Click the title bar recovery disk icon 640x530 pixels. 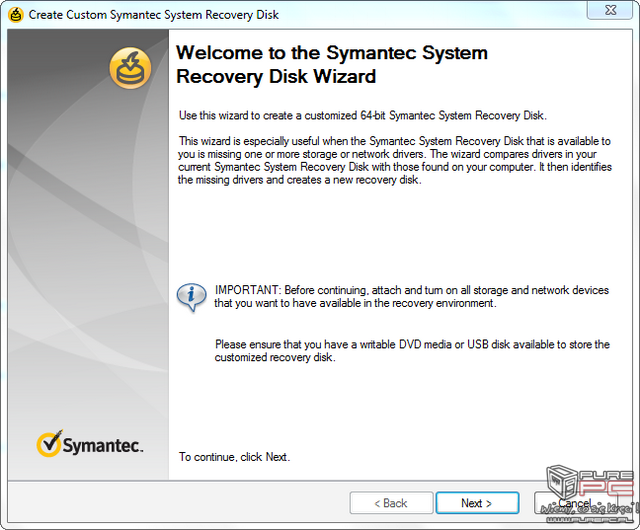click(x=16, y=15)
